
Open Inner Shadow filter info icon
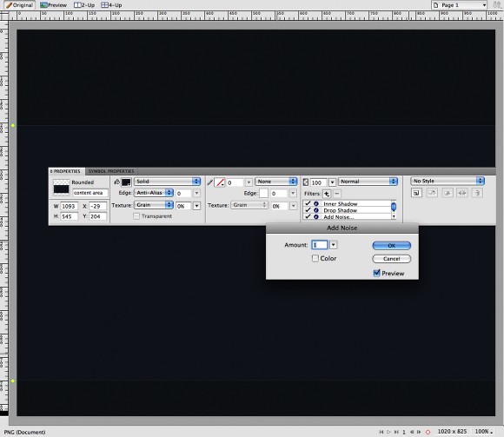pyautogui.click(x=316, y=203)
